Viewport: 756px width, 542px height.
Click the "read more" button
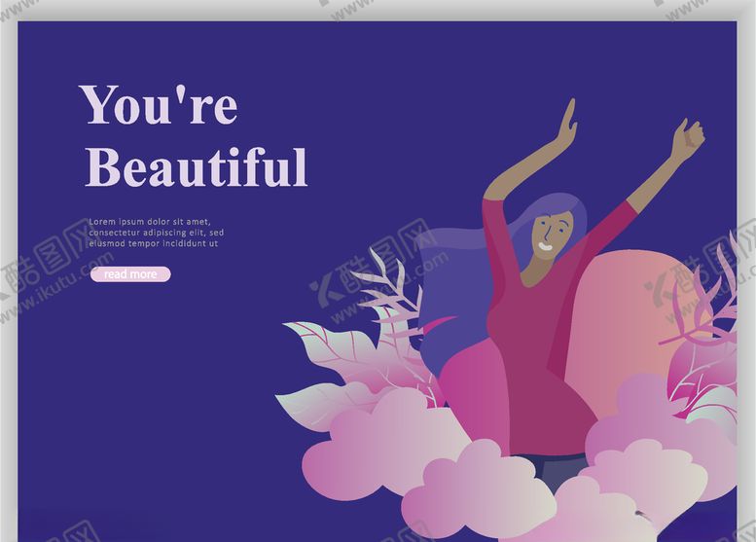[x=130, y=274]
